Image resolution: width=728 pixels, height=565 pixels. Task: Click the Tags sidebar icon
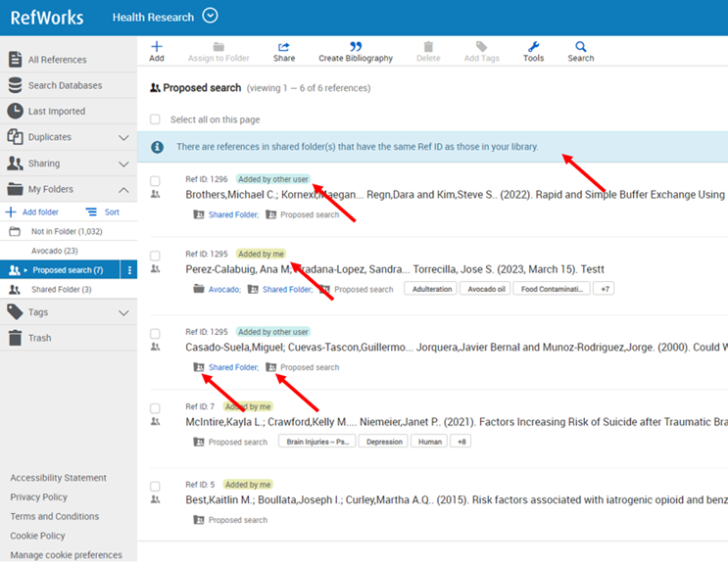pos(15,312)
